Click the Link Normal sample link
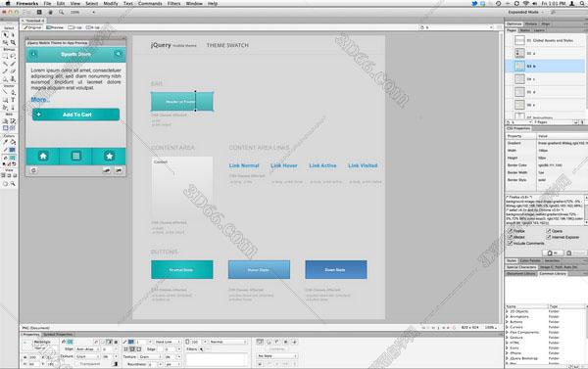This screenshot has height=369, width=588. 244,165
